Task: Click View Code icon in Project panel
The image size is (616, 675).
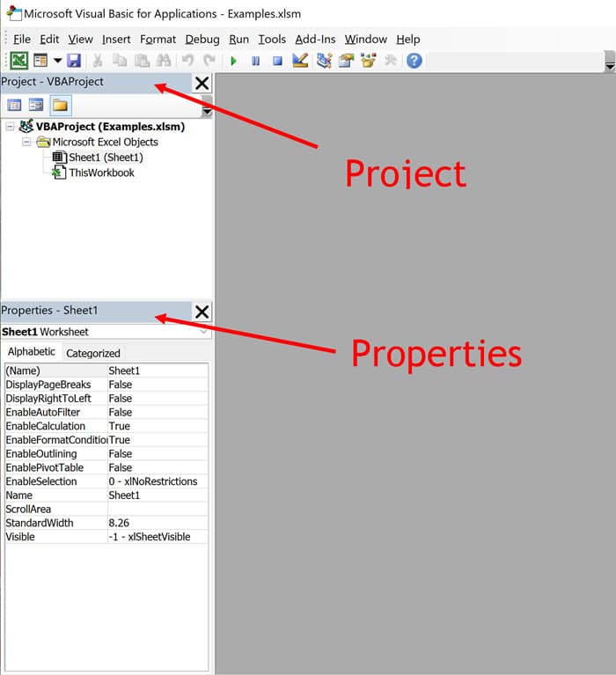Action: (14, 105)
